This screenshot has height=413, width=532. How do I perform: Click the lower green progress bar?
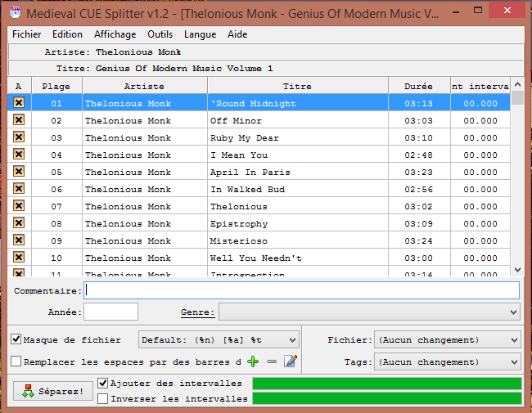(x=387, y=398)
